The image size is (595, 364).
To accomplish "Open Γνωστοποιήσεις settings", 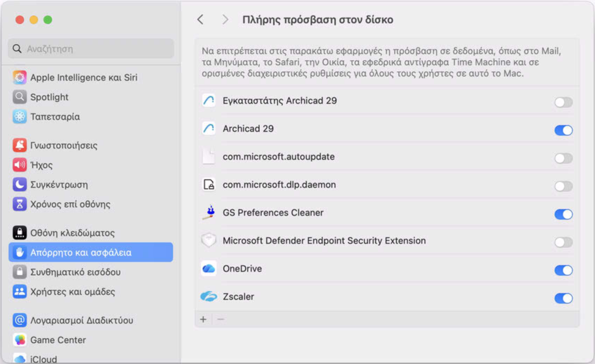I will coord(91,145).
